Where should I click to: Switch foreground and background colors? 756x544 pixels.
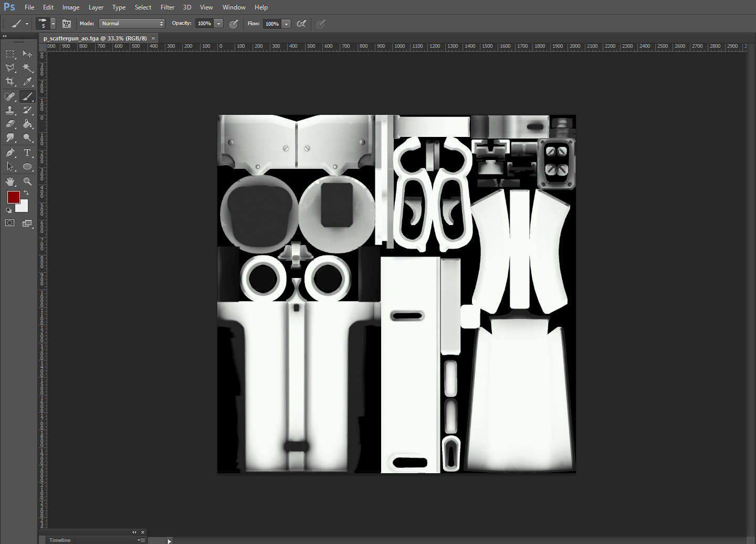click(x=26, y=193)
